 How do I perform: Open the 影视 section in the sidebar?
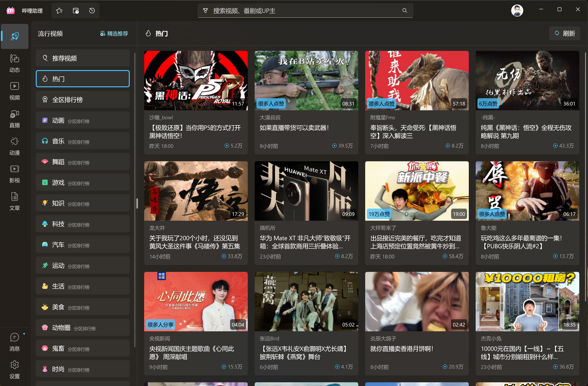14,173
